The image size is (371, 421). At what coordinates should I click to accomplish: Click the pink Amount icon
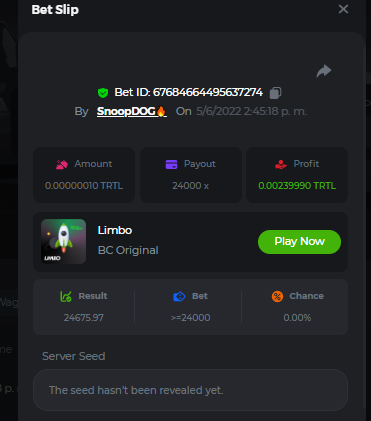coord(62,164)
